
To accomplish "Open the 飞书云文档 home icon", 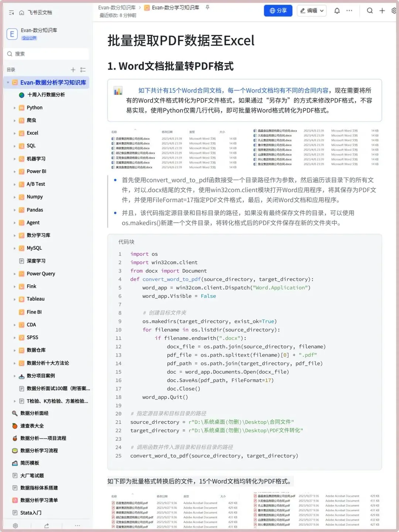I will (x=21, y=13).
